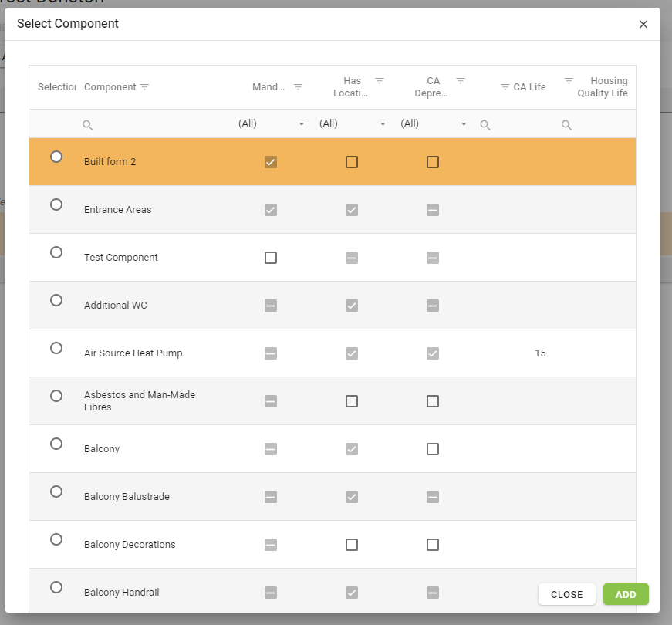Click the Has Location column filter icon
Image resolution: width=672 pixels, height=625 pixels.
point(379,81)
